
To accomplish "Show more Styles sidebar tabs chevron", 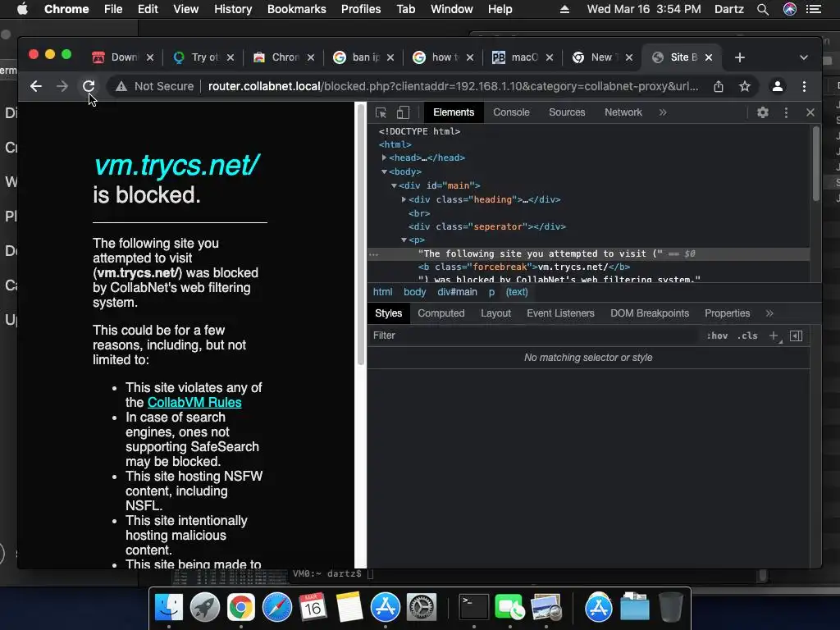I will (769, 313).
